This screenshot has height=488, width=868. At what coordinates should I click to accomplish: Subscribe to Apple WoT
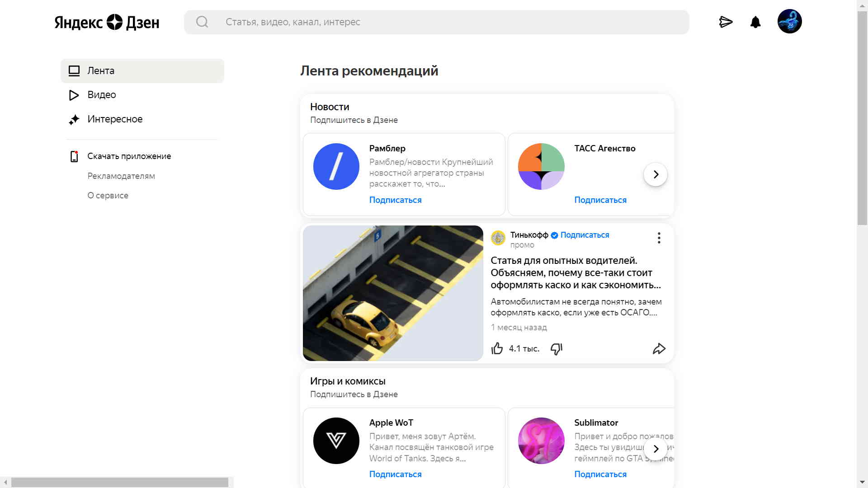[x=395, y=474]
